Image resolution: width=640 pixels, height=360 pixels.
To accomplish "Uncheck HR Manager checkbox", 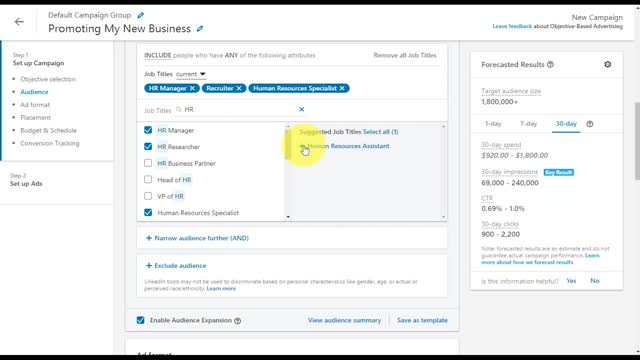I will [x=148, y=130].
